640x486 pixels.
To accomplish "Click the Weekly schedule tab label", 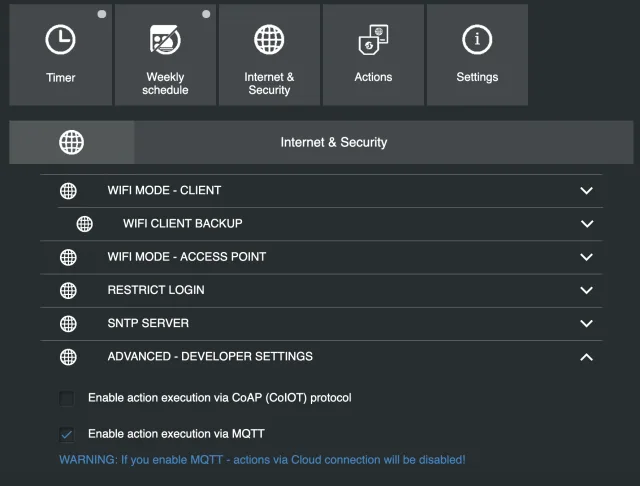I will [165, 83].
